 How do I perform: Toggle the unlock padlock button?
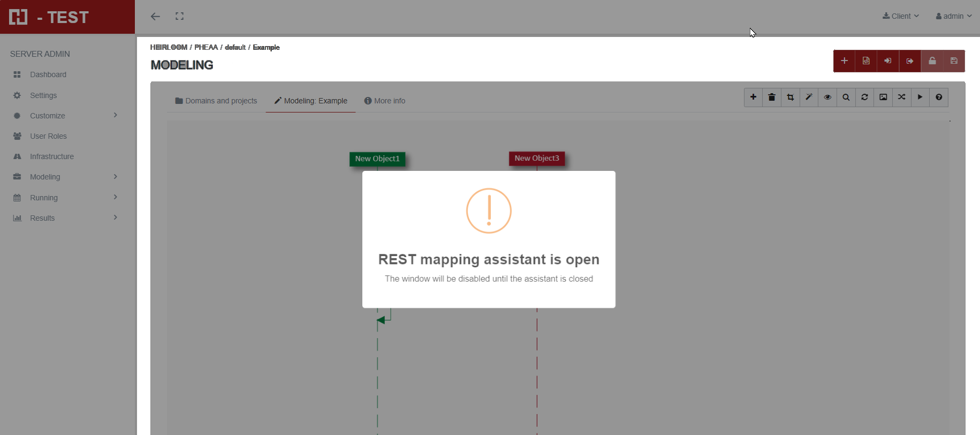[932, 61]
